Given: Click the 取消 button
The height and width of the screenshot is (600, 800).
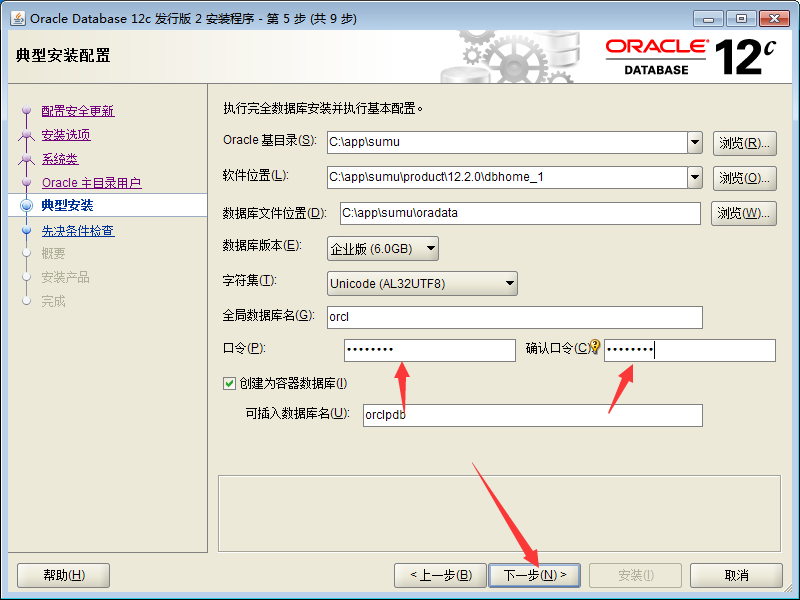Looking at the screenshot, I should click(x=736, y=575).
